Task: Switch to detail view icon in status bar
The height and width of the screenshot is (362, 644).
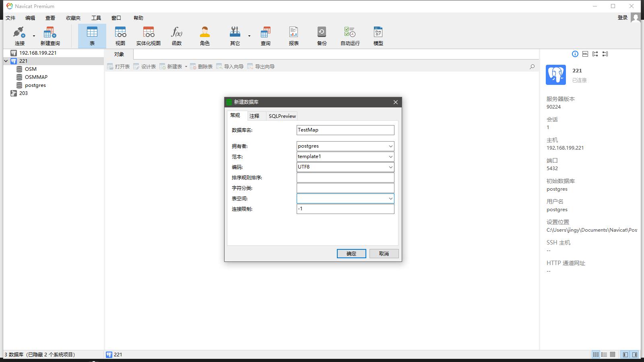Action: click(x=604, y=354)
